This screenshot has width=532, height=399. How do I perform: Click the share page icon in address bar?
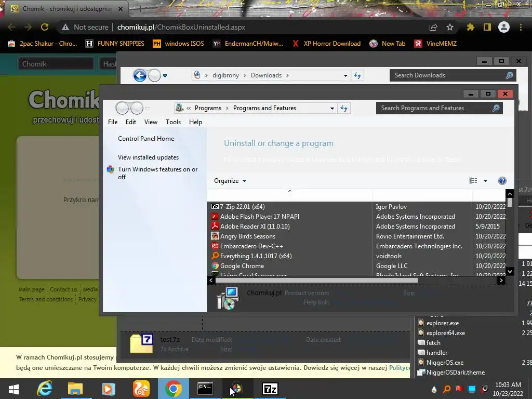433,27
